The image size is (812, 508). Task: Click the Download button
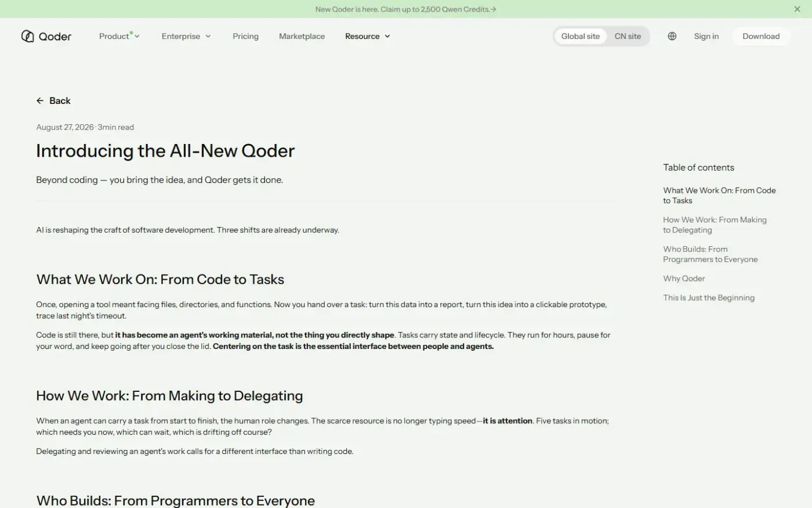(x=761, y=36)
